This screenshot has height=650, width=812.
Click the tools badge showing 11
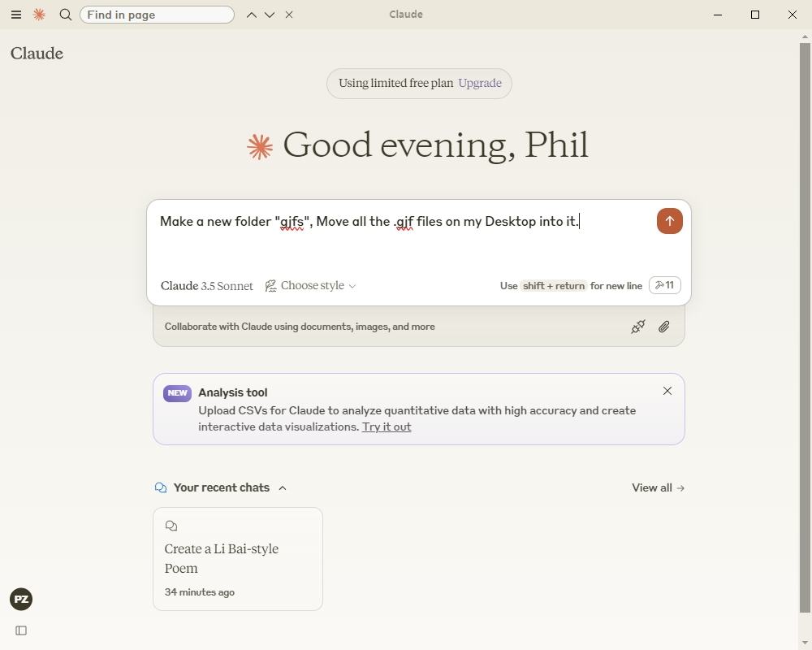point(664,285)
